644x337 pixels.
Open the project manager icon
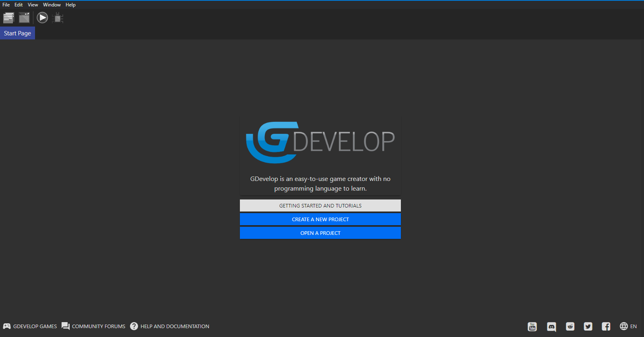point(8,18)
